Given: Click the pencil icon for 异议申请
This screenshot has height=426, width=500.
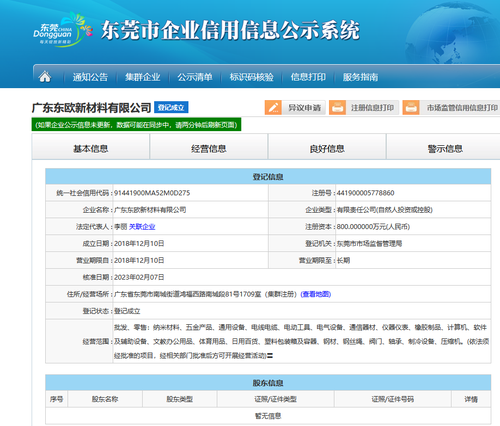Looking at the screenshot, I should click(x=273, y=108).
